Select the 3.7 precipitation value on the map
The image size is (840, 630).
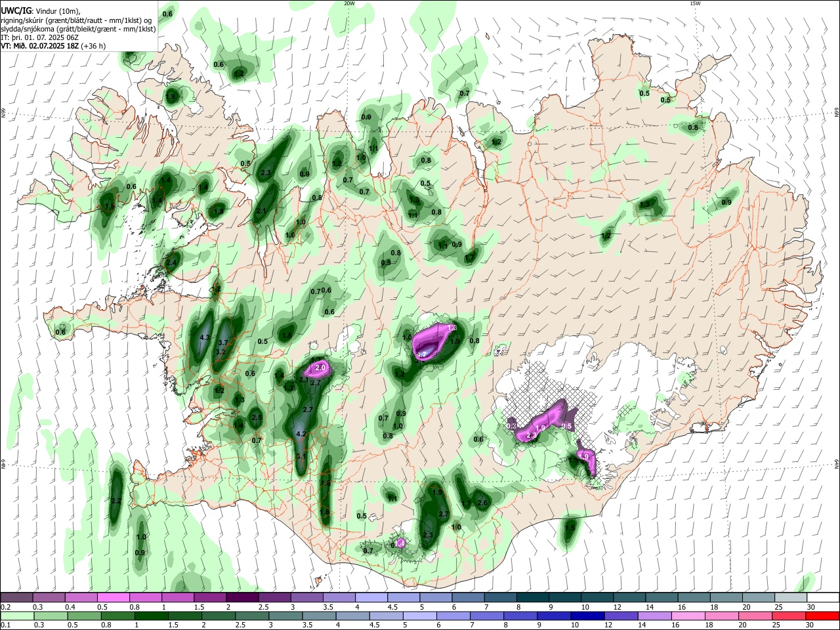222,343
